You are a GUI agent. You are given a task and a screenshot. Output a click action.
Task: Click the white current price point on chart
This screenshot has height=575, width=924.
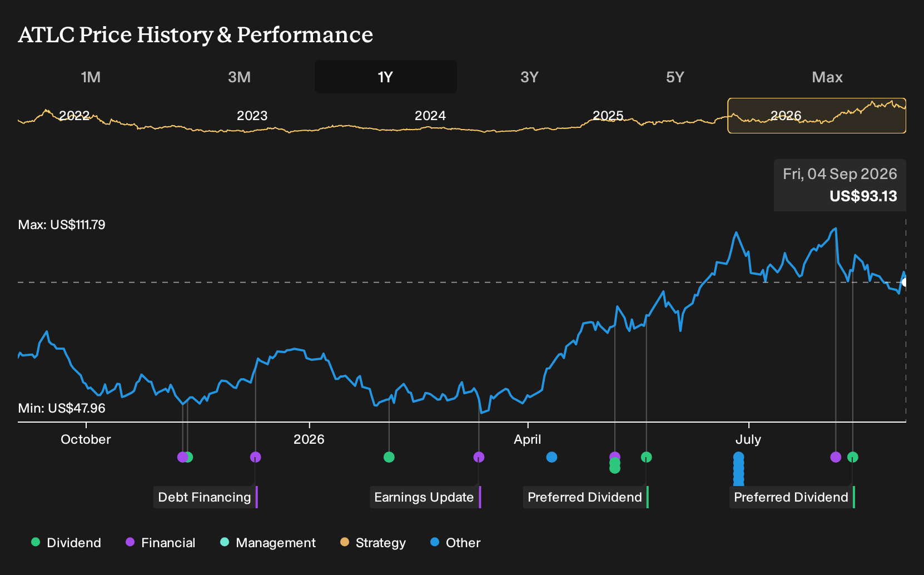pyautogui.click(x=905, y=282)
